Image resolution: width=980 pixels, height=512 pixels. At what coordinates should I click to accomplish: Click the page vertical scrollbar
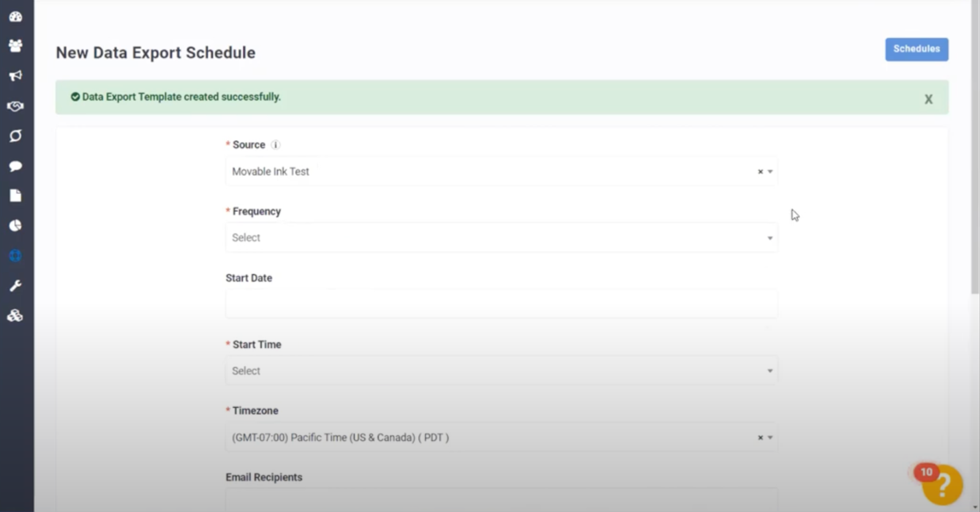pos(975,147)
